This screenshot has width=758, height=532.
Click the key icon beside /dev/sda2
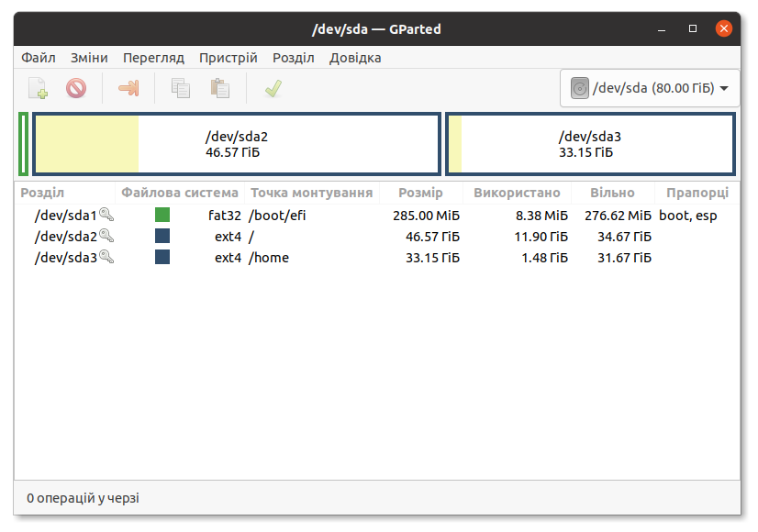click(x=107, y=236)
